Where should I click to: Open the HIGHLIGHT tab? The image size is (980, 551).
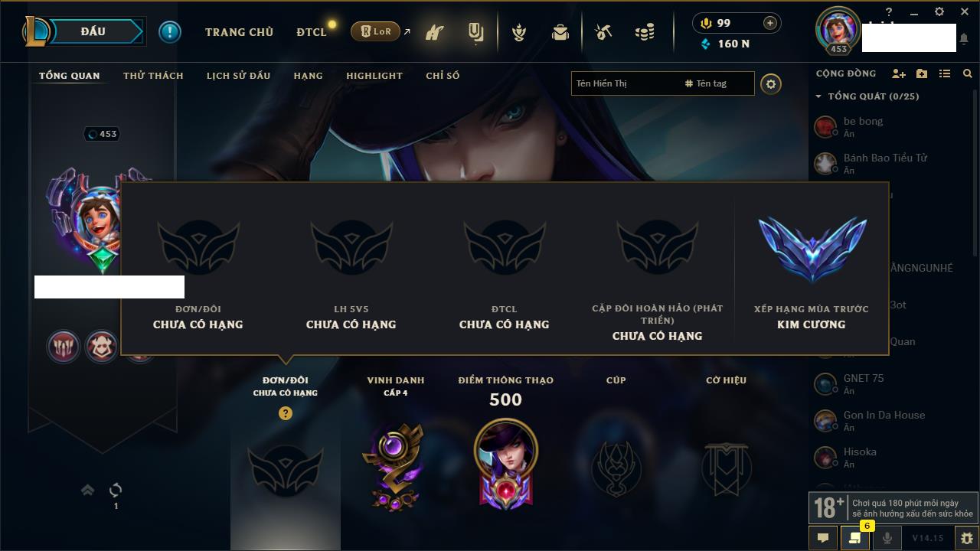pyautogui.click(x=374, y=76)
